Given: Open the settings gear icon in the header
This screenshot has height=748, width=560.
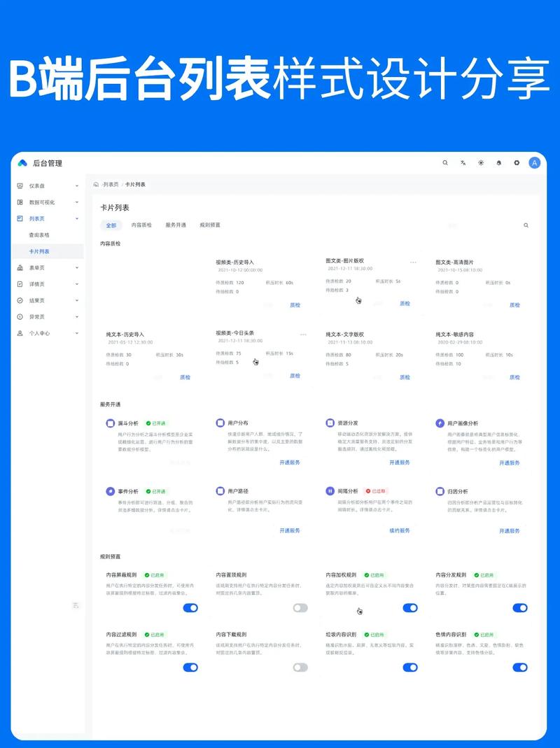Looking at the screenshot, I should 516,162.
